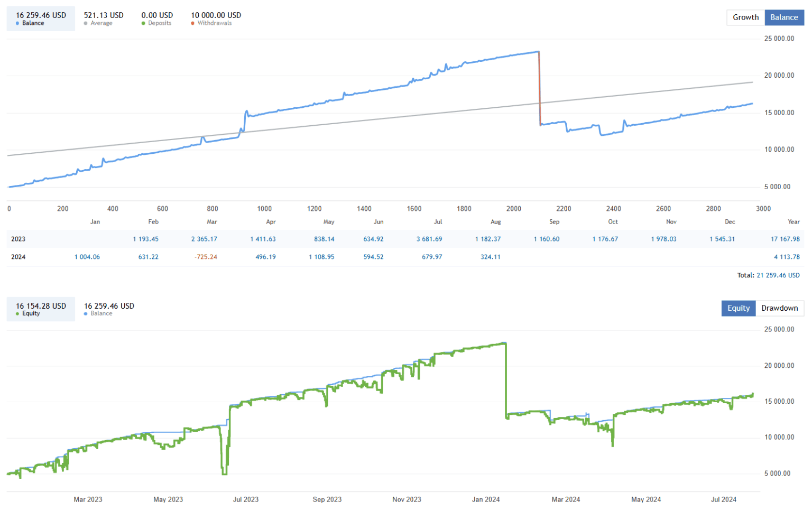Click the Balance legend dot below Equity panel
The width and height of the screenshot is (812, 510).
pyautogui.click(x=87, y=313)
